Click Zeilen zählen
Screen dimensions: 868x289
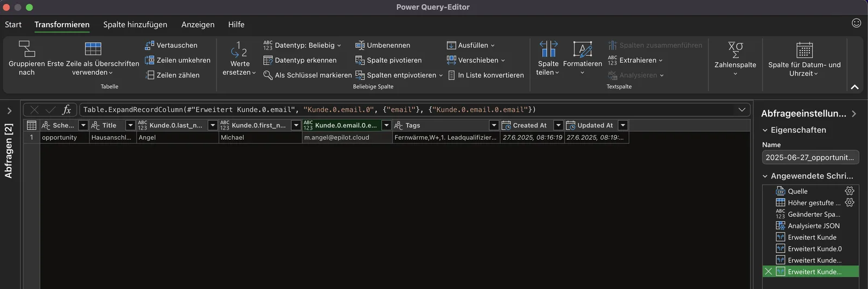click(x=172, y=75)
